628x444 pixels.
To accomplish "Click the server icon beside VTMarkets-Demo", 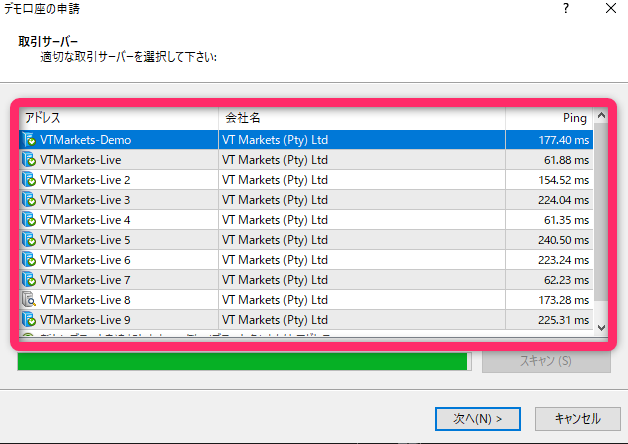I will pyautogui.click(x=29, y=140).
